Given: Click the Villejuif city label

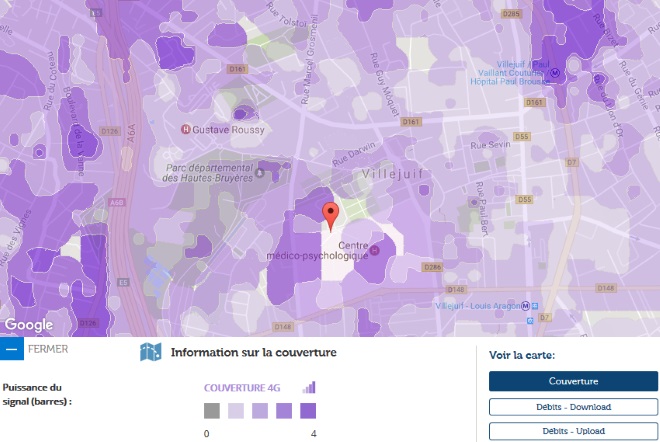Looking at the screenshot, I should [393, 174].
